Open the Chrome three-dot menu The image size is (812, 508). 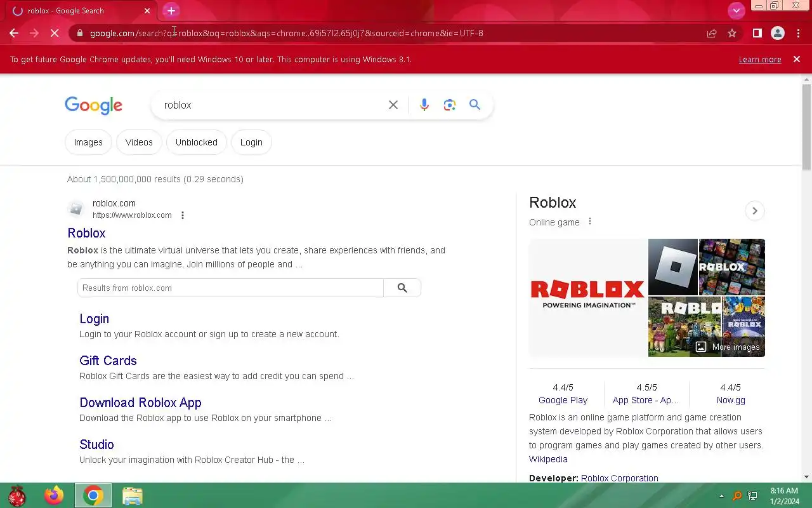(798, 33)
